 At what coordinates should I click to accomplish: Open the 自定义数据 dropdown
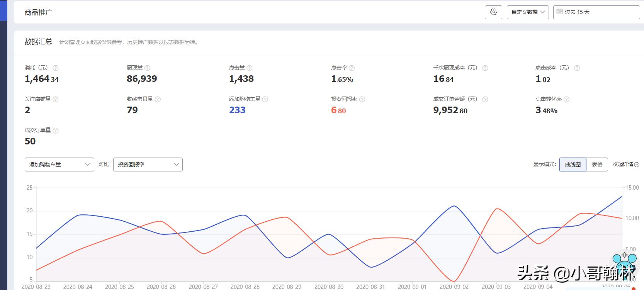point(528,12)
